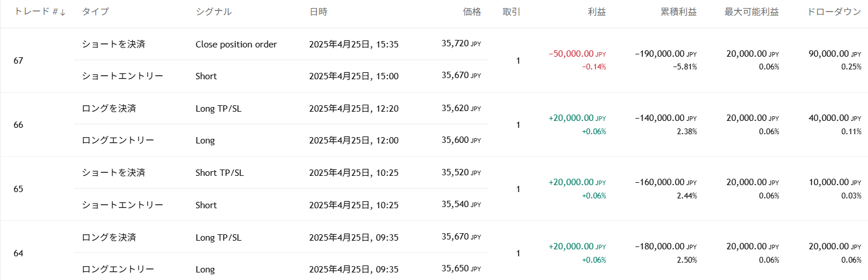868x280 pixels.
Task: Click the Close position order signal
Action: click(x=236, y=45)
